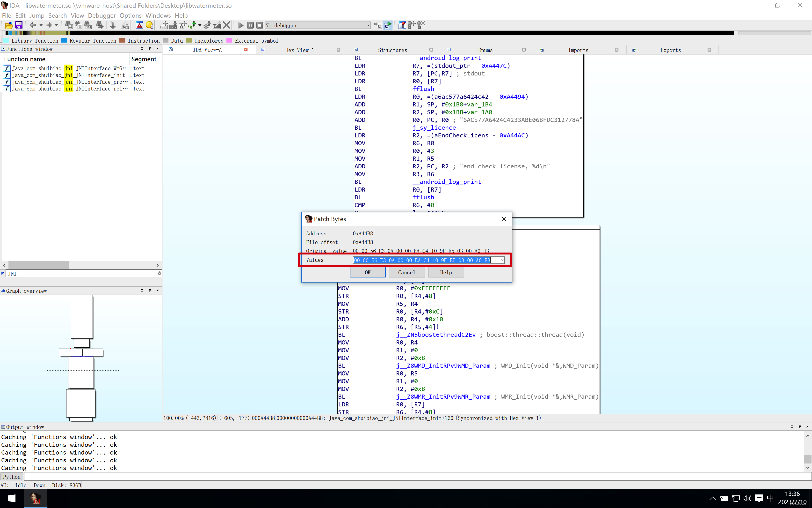Switch to the Enums tab
This screenshot has width=812, height=508.
click(x=485, y=50)
